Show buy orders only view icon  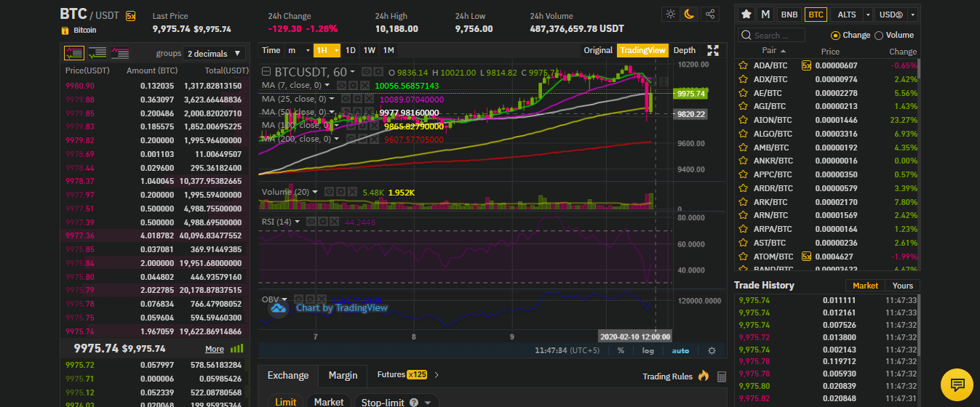coord(97,53)
